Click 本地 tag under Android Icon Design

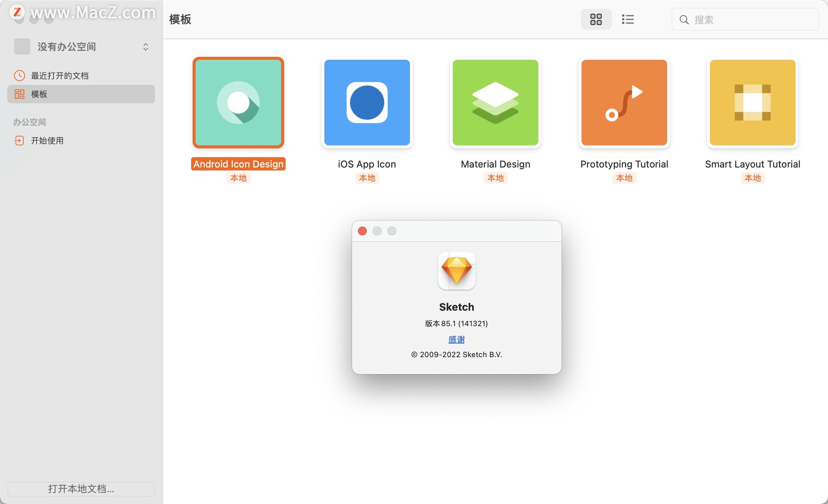point(238,178)
